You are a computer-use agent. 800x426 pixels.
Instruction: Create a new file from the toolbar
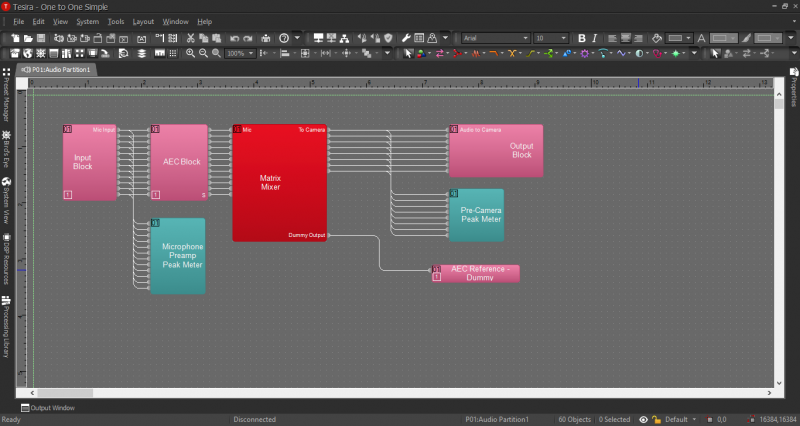point(15,38)
